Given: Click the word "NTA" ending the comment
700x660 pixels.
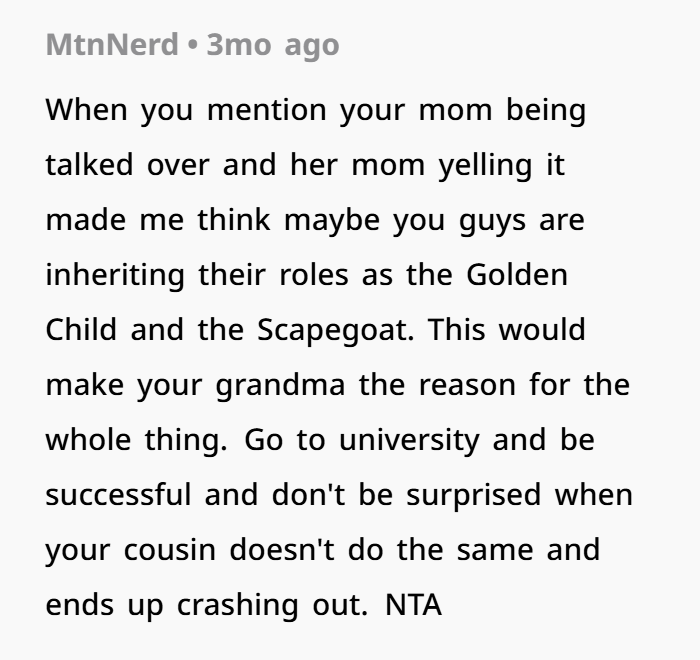Looking at the screenshot, I should pyautogui.click(x=413, y=606).
